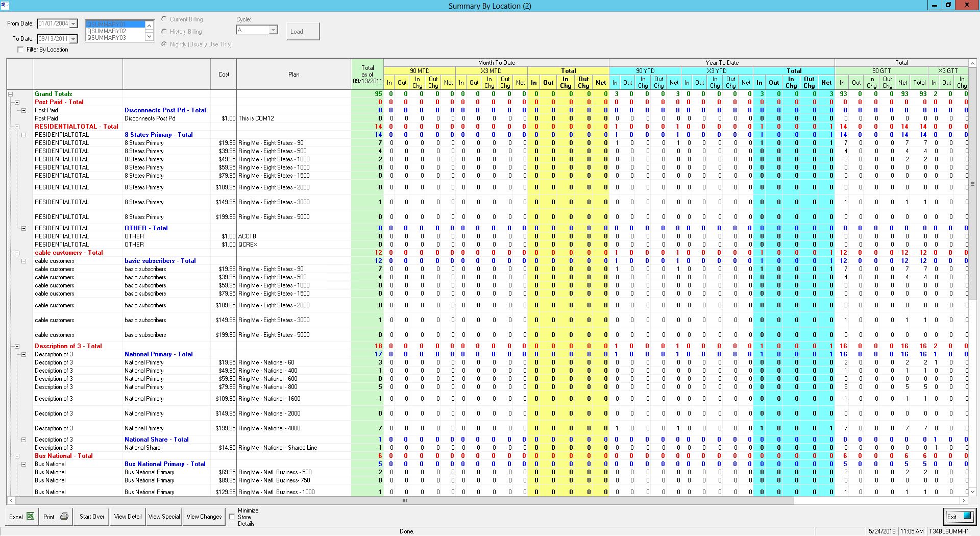Collapse Disconnects Post Pd - Total node
This screenshot has height=536, width=980.
coord(23,110)
